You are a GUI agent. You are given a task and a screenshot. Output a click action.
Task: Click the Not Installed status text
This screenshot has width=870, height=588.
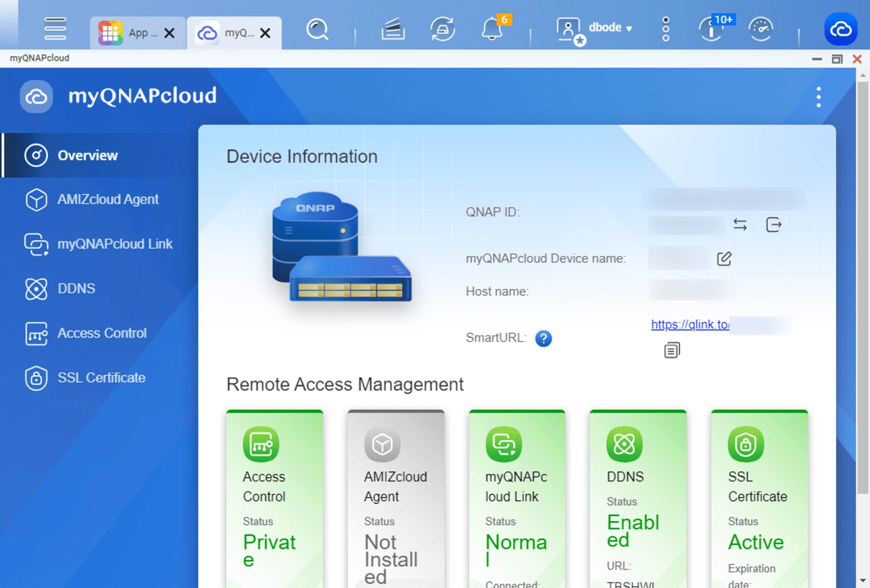coord(391,559)
